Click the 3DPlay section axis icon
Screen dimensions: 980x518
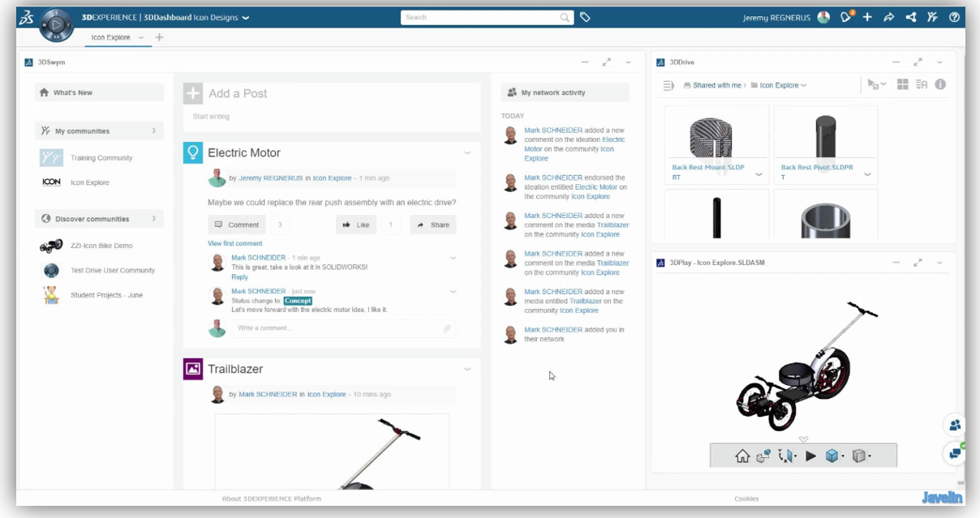pos(786,456)
